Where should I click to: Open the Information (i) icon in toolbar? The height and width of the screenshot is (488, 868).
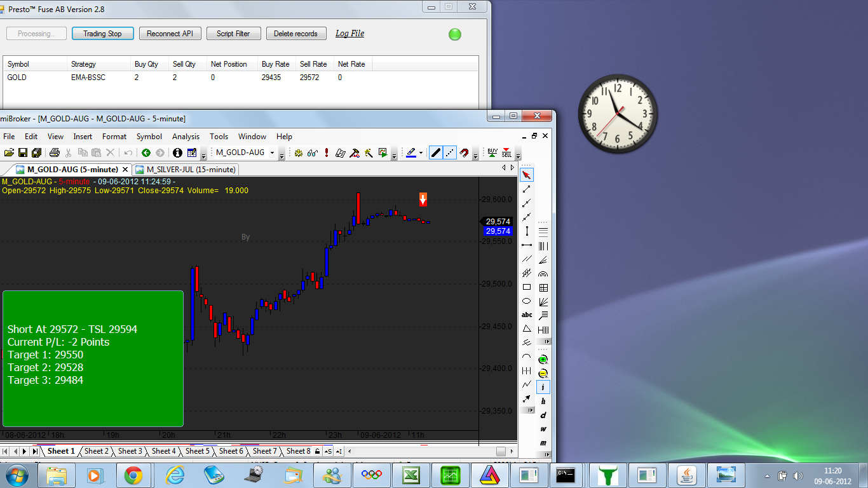177,152
